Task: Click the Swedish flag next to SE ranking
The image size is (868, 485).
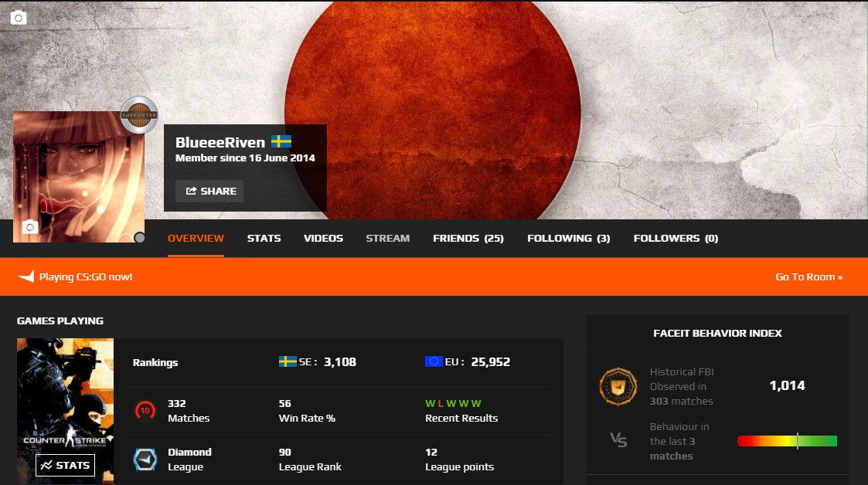Action: coord(288,361)
